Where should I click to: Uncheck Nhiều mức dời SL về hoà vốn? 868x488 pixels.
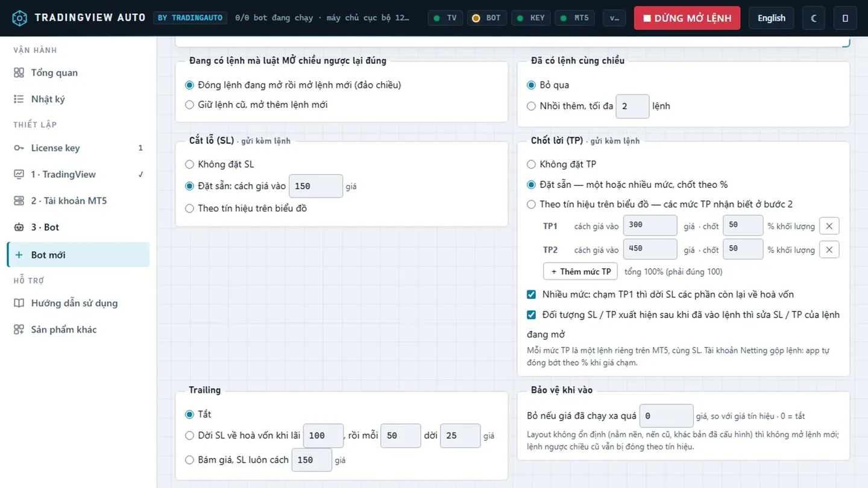click(x=531, y=295)
